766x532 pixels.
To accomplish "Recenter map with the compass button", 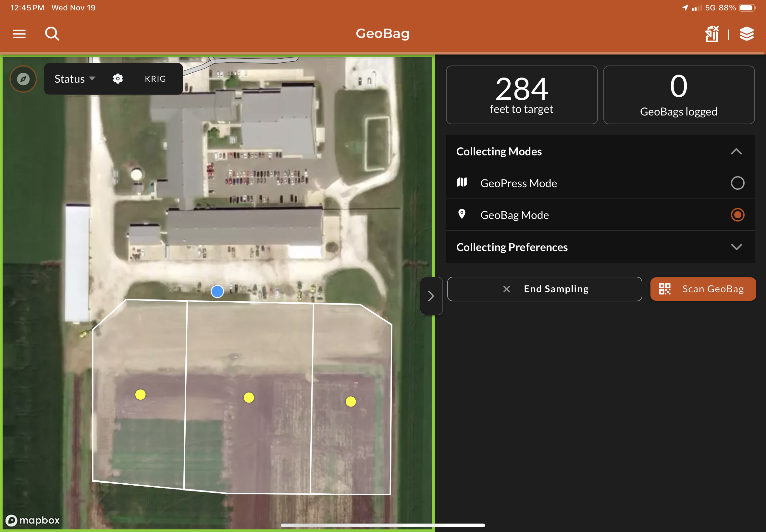I will tap(23, 79).
